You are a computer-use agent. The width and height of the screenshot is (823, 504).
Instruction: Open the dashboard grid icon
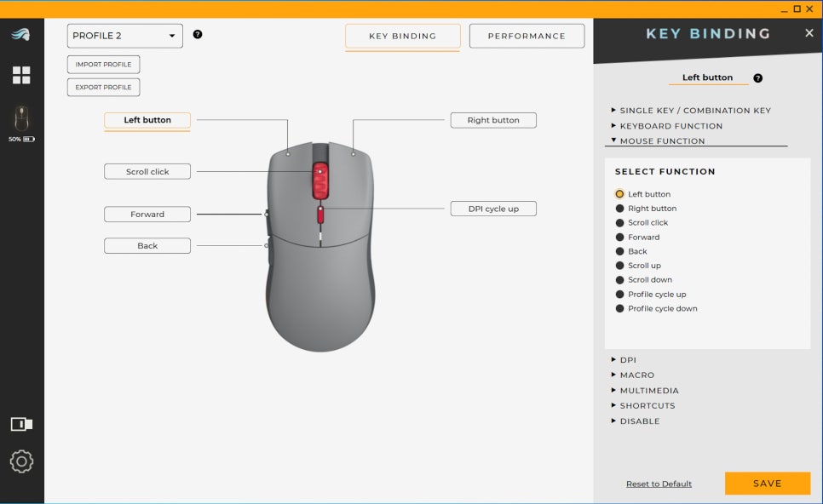point(21,75)
